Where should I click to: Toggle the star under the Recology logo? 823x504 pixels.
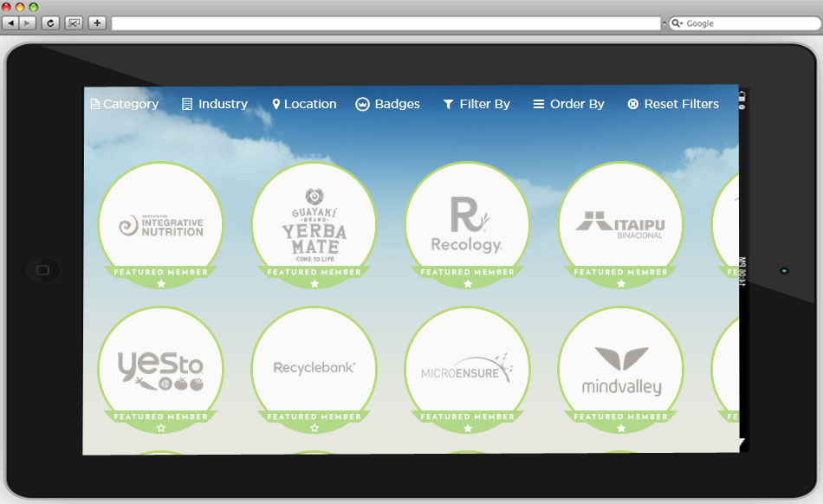tap(468, 283)
